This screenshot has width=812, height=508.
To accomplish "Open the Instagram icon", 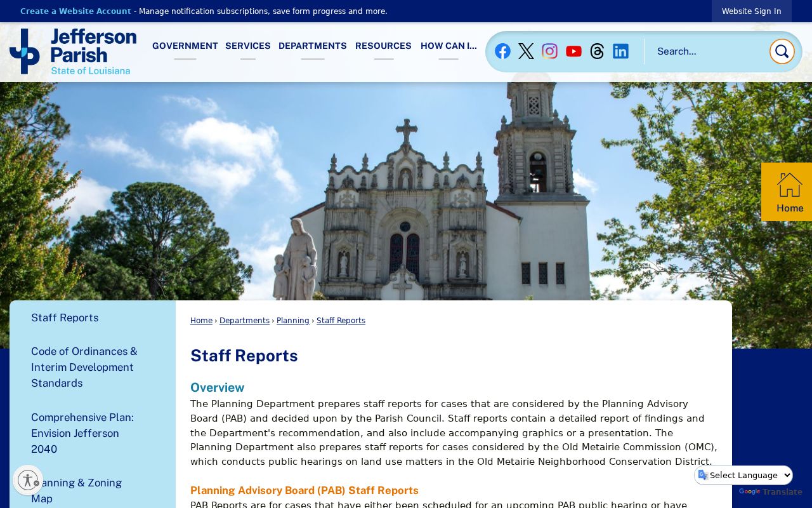I will [x=549, y=51].
